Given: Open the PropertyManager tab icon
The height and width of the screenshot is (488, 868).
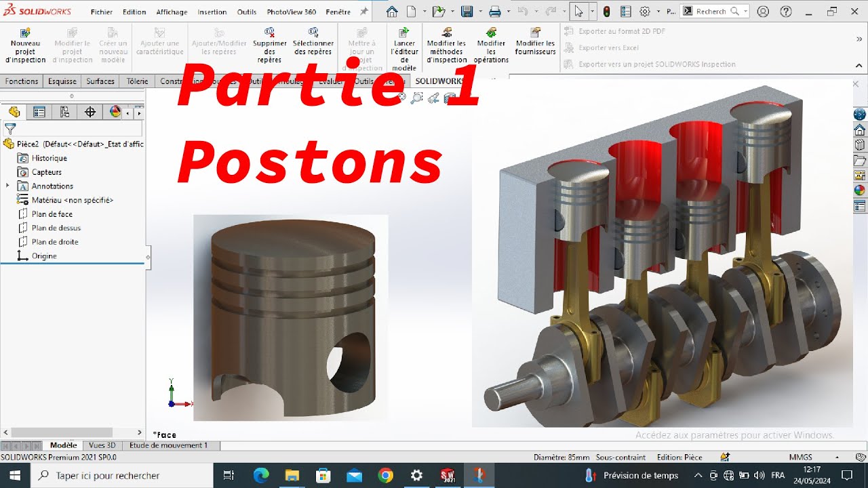Looking at the screenshot, I should 39,113.
